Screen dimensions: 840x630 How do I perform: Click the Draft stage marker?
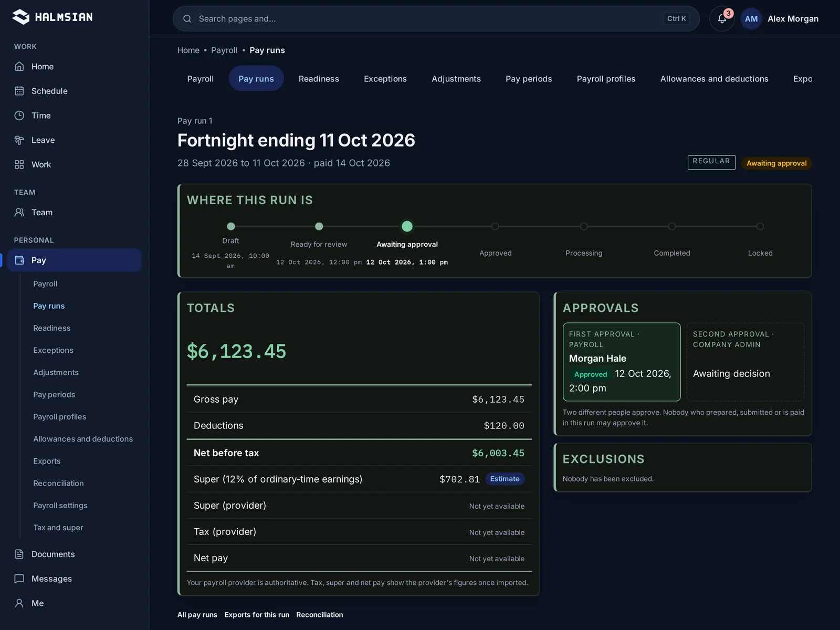pyautogui.click(x=231, y=226)
